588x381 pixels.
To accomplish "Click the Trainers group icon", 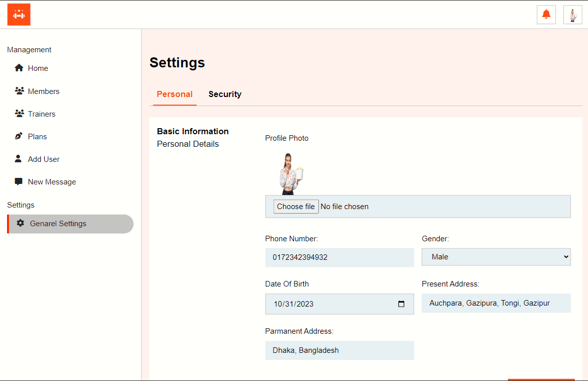I will point(19,113).
